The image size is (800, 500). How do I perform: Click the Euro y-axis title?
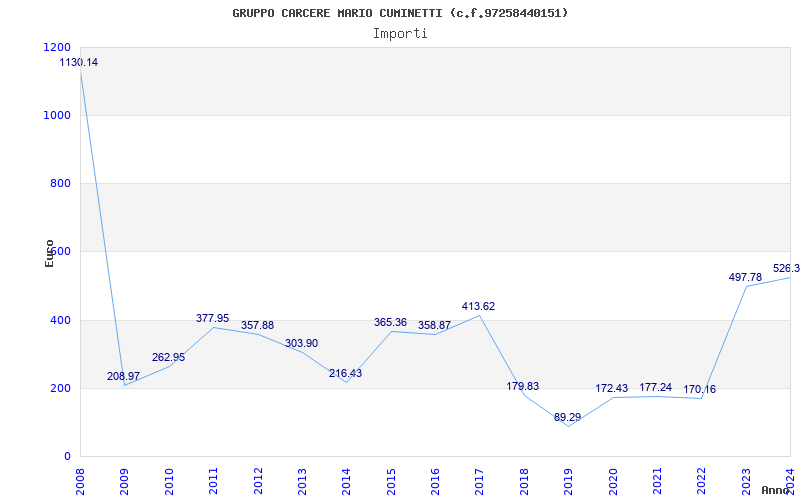pos(49,254)
